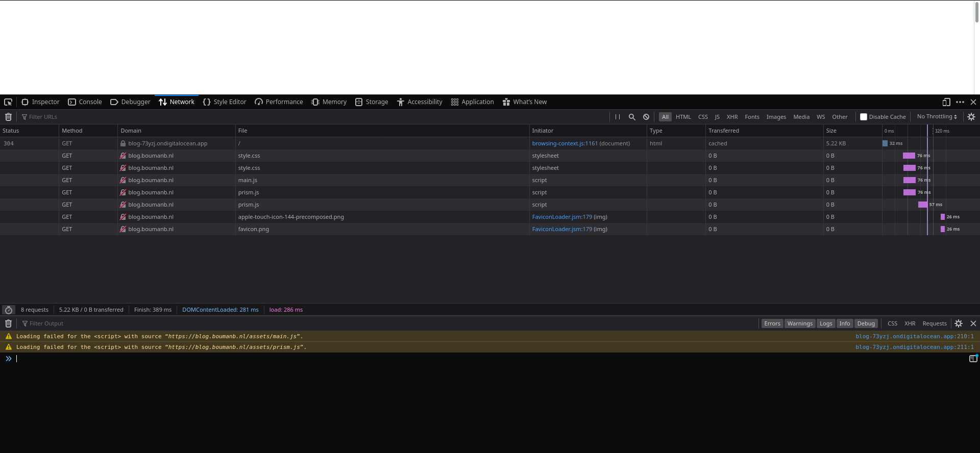
Task: Open request blocking icon
Action: 646,117
